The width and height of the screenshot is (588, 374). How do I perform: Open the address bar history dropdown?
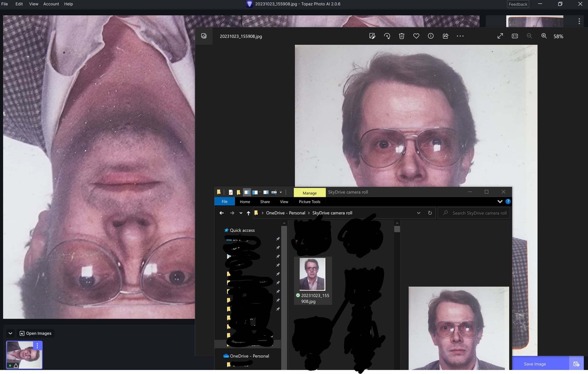click(x=419, y=213)
